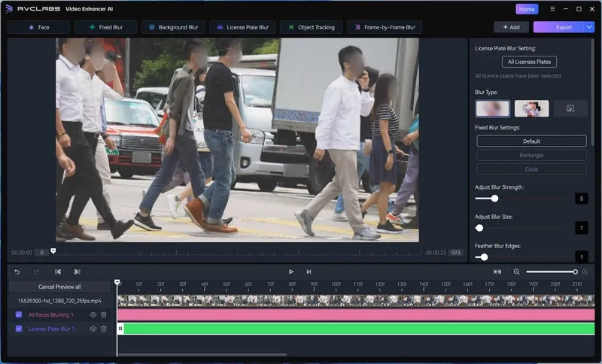Click the preview playhead marker under video

53,251
